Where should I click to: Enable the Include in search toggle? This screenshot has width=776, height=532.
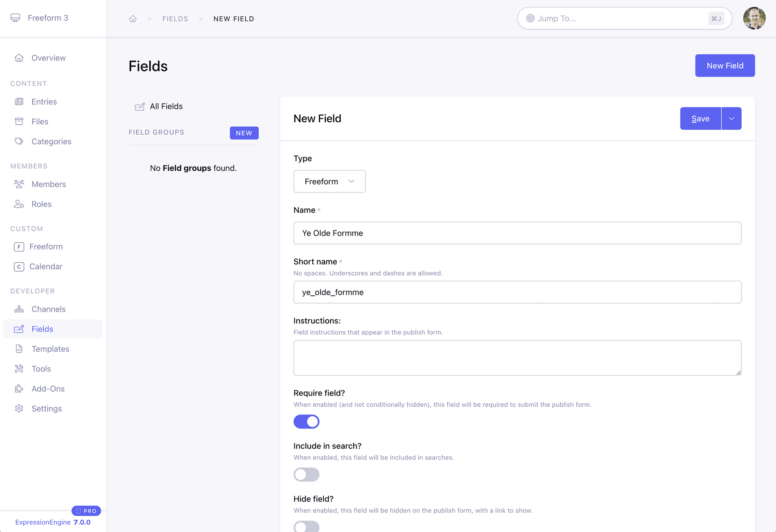(x=306, y=474)
